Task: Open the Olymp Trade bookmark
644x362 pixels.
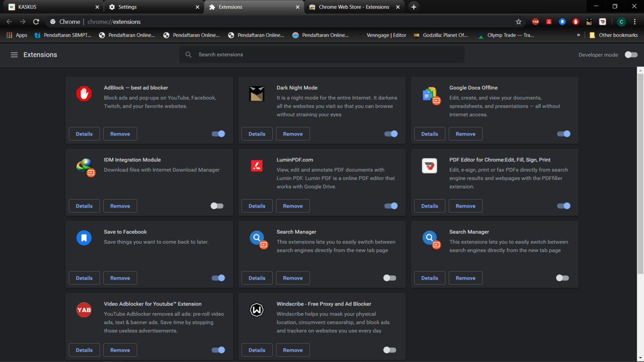Action: coord(506,35)
